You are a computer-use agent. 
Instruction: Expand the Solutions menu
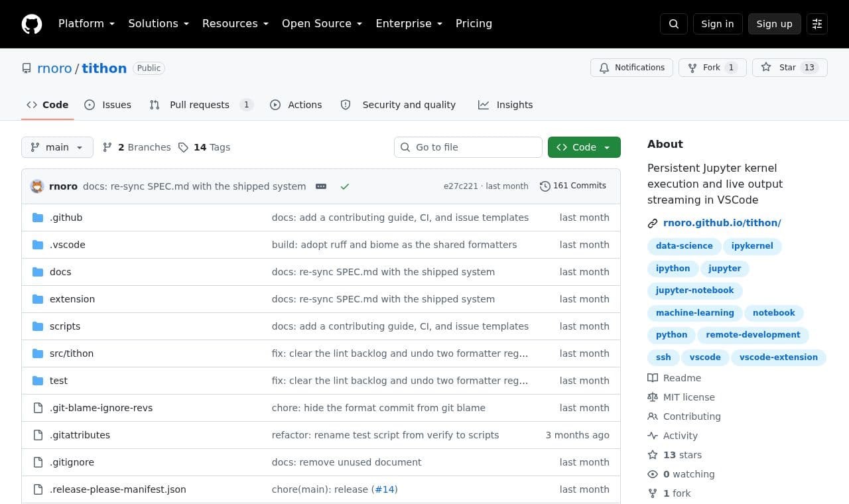(159, 24)
